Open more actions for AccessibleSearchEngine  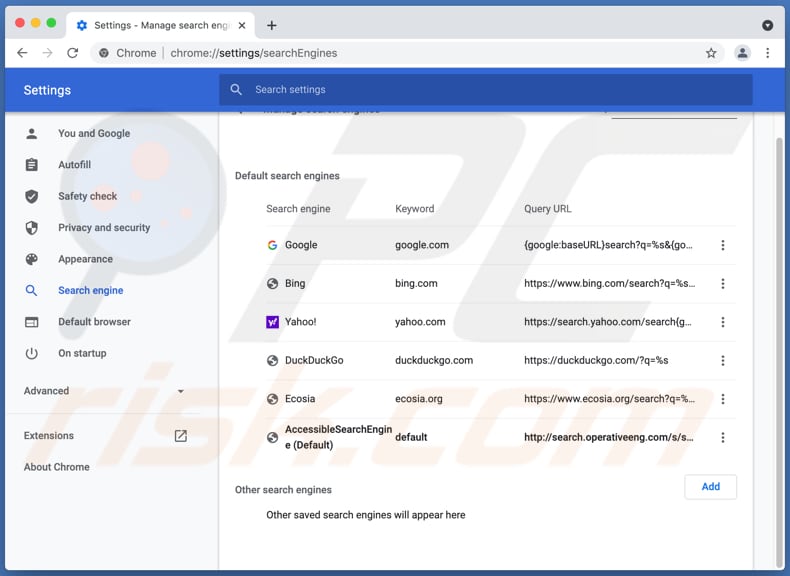pyautogui.click(x=722, y=437)
